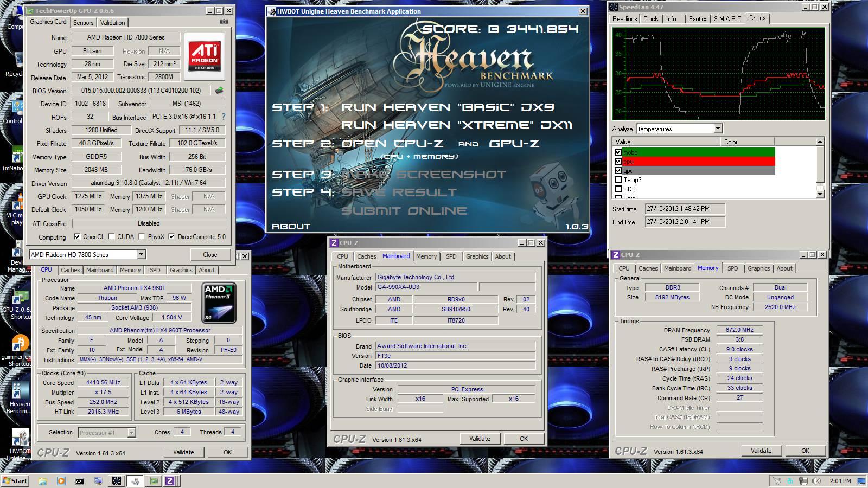Screen dimensions: 868x488
Task: Check the Temp3 checkbox in SpeedFan
Action: click(618, 180)
